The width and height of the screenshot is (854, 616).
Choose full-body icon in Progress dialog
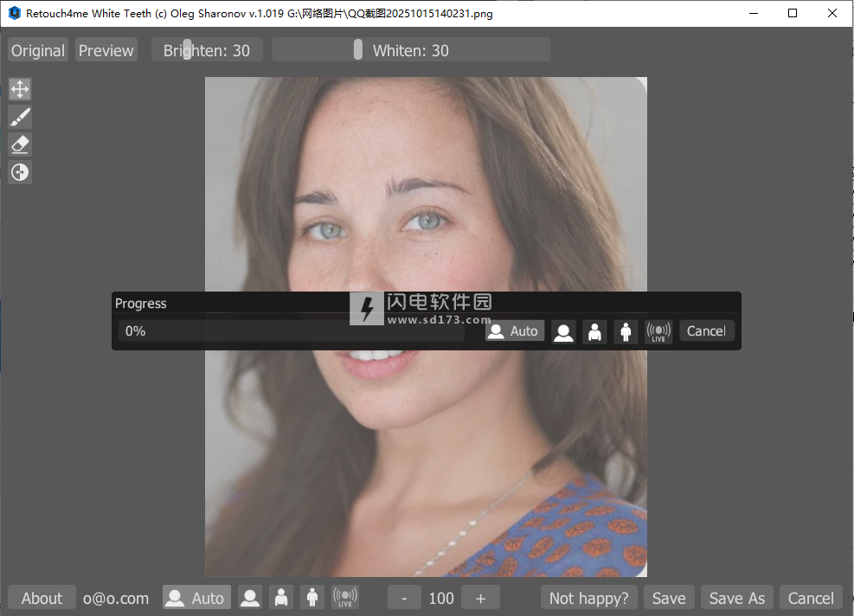coord(626,331)
